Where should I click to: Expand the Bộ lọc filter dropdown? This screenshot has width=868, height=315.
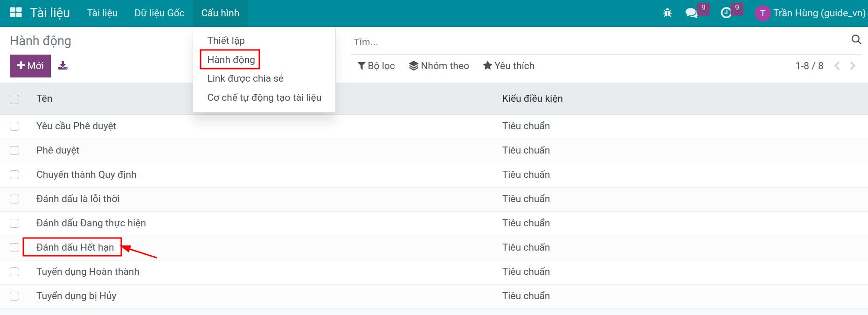coord(376,66)
